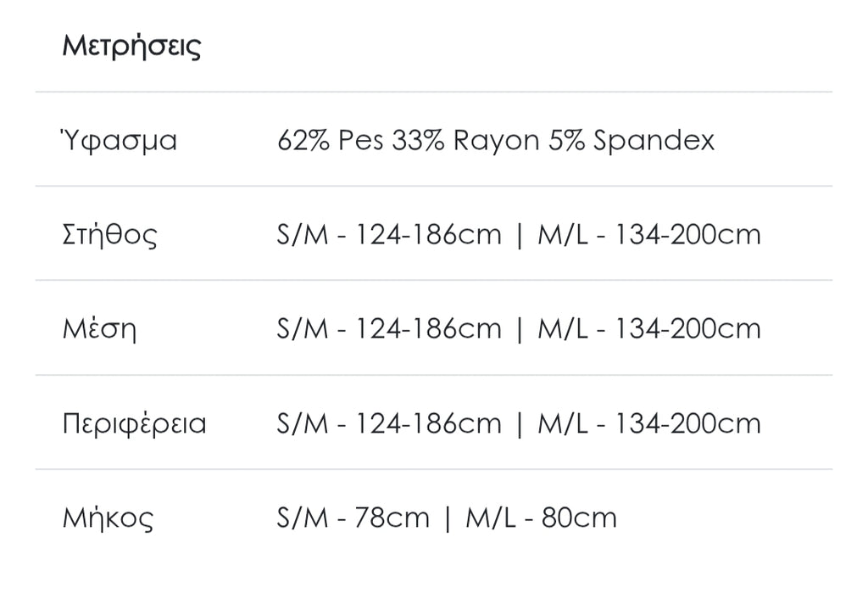The image size is (868, 593).
Task: Click the pipe separator in the Περιφέρεια row
Action: tap(520, 423)
